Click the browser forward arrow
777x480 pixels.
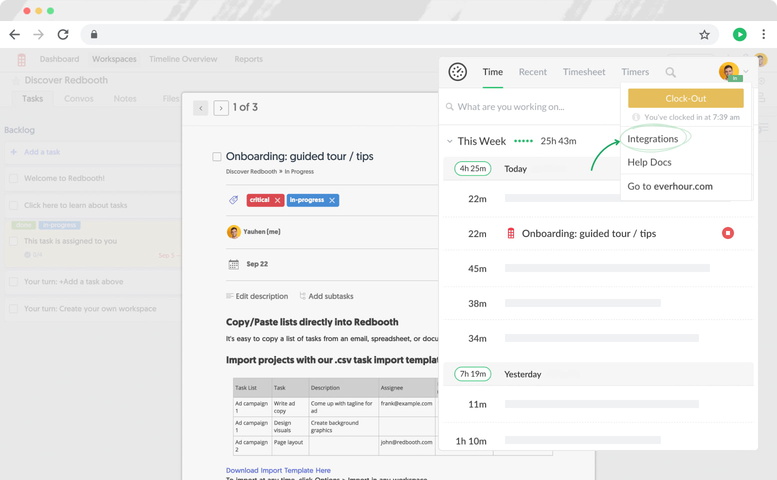click(x=38, y=34)
